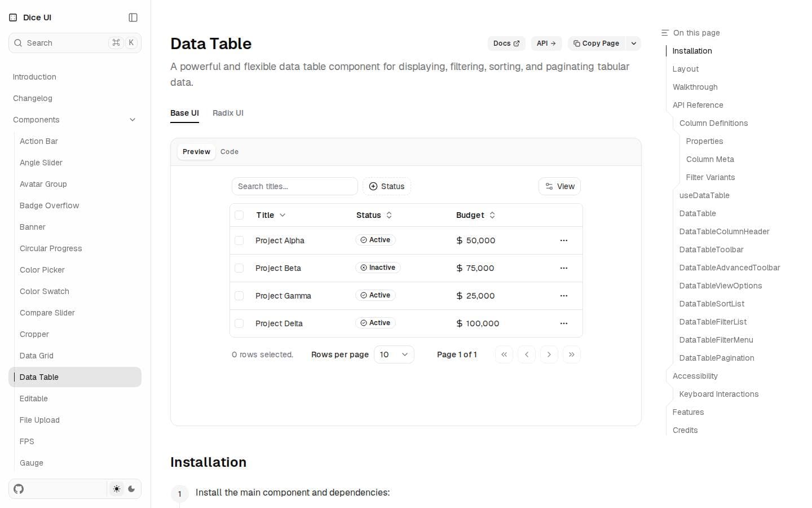The image size is (812, 508).
Task: Go to the first page of the table
Action: pos(504,354)
